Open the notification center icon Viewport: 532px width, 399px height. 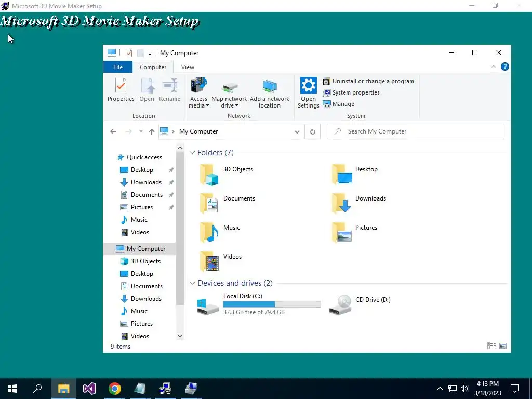click(x=515, y=389)
